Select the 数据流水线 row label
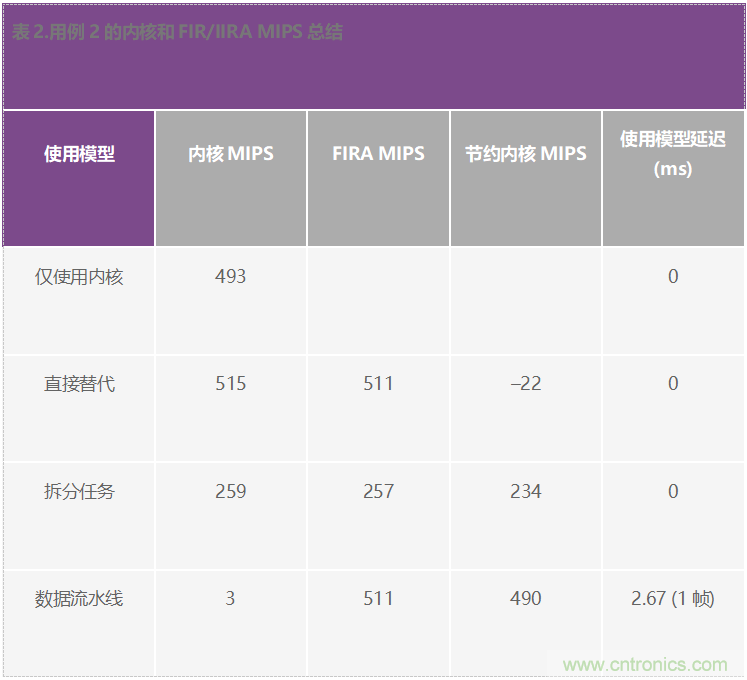747x680 pixels. pos(79,599)
